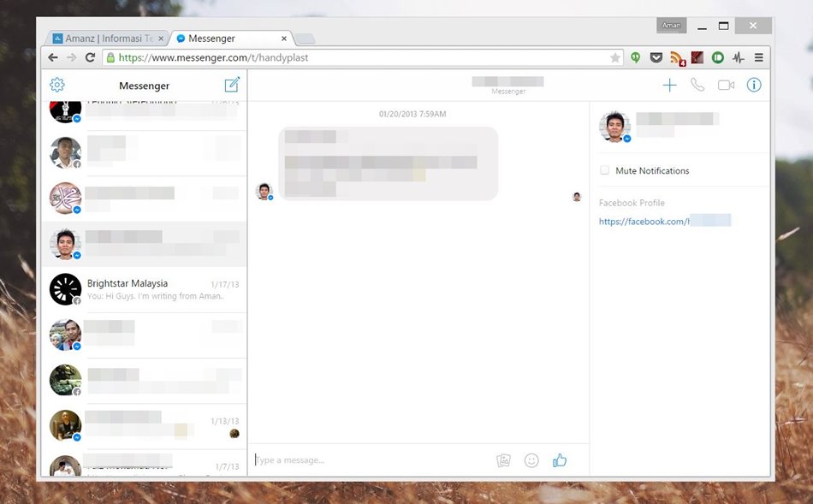Toggle conversation info panel

(754, 85)
